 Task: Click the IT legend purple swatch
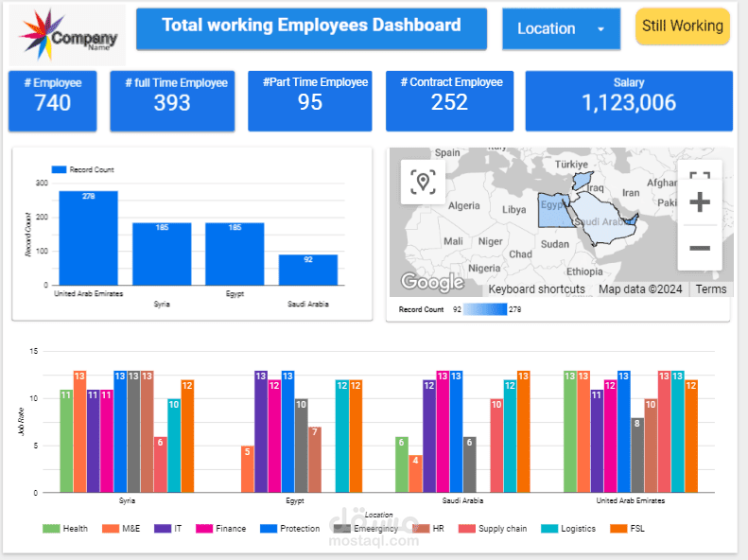tap(163, 529)
